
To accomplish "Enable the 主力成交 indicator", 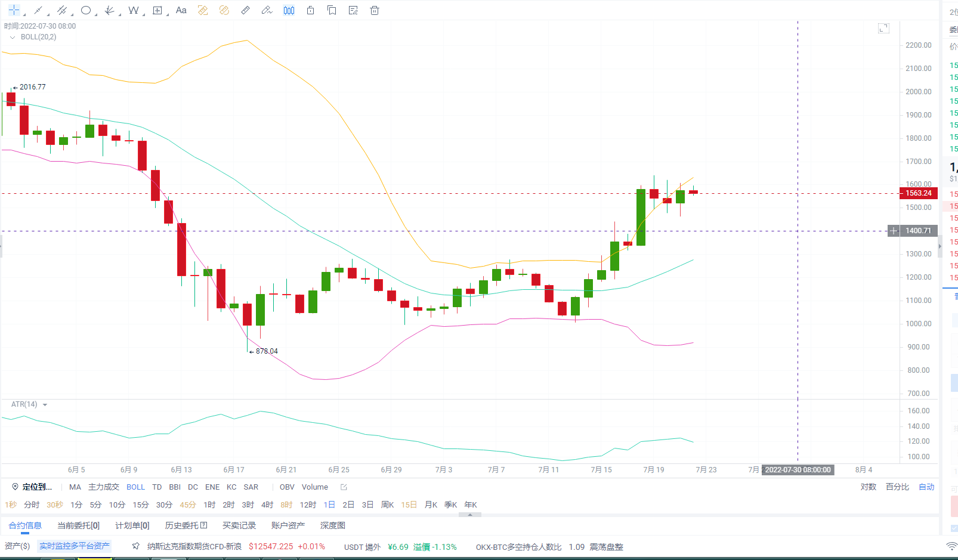I will (x=104, y=487).
